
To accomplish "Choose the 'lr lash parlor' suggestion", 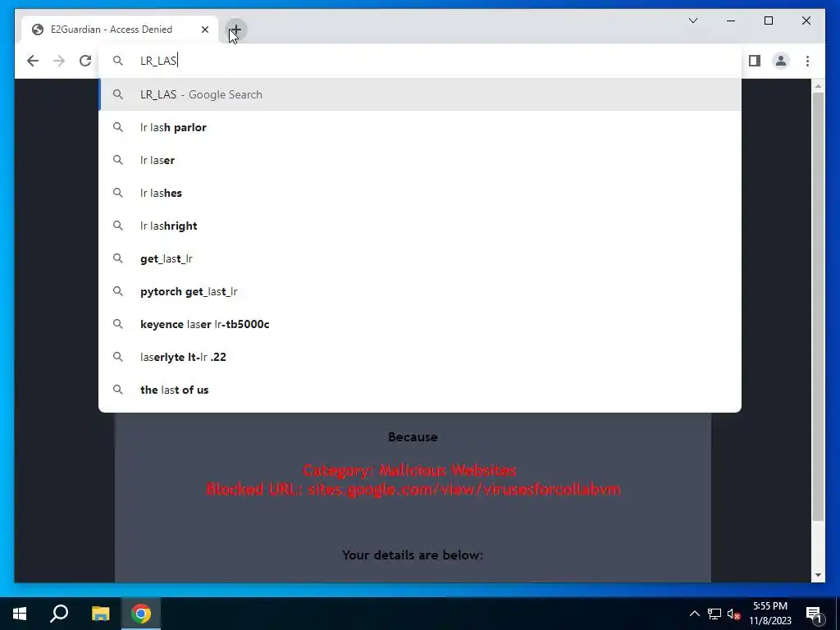I will click(x=420, y=127).
